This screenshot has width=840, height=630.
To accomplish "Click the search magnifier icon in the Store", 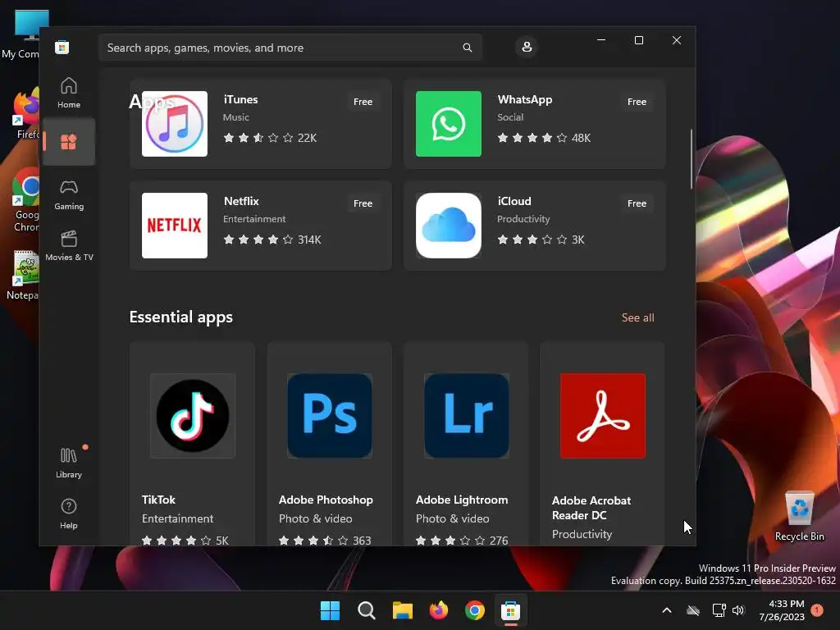I will tap(467, 48).
